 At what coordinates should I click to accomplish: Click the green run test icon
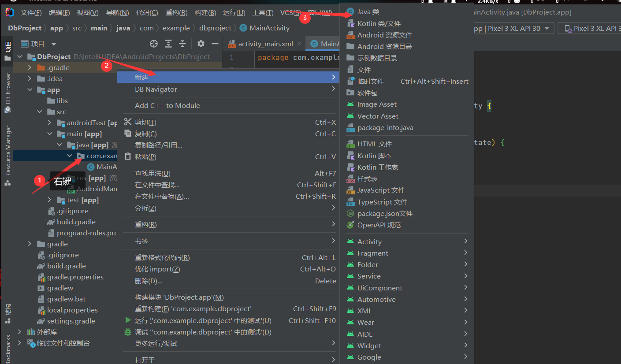coord(128,320)
